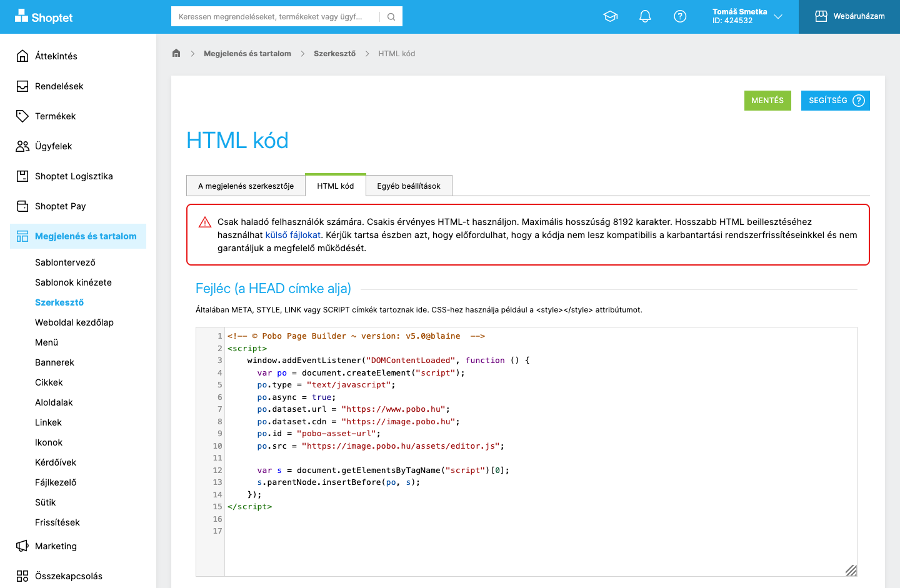Open Cikkek sidebar item
This screenshot has height=588, width=900.
(x=49, y=382)
